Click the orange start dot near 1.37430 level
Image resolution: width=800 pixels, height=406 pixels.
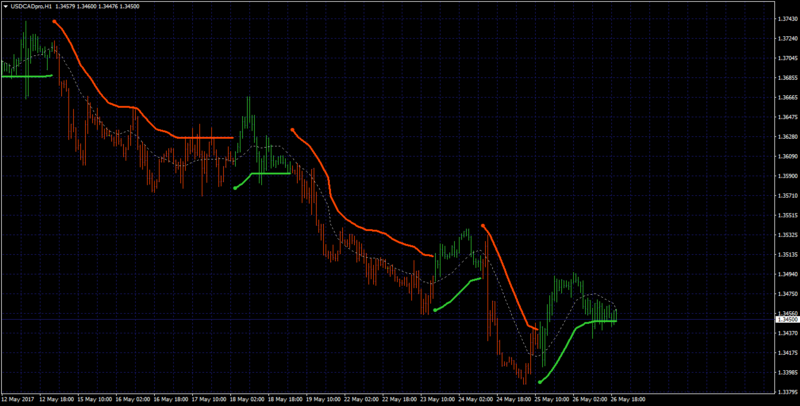click(54, 21)
